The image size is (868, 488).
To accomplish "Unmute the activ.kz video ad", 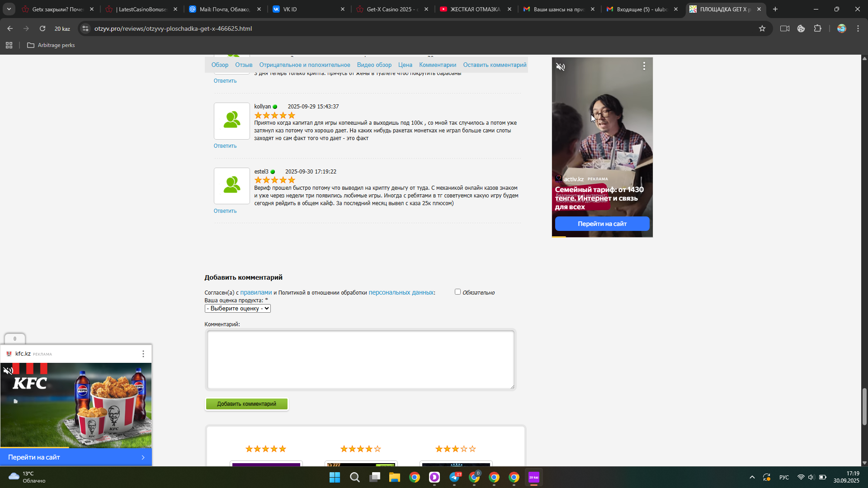I will (x=561, y=67).
